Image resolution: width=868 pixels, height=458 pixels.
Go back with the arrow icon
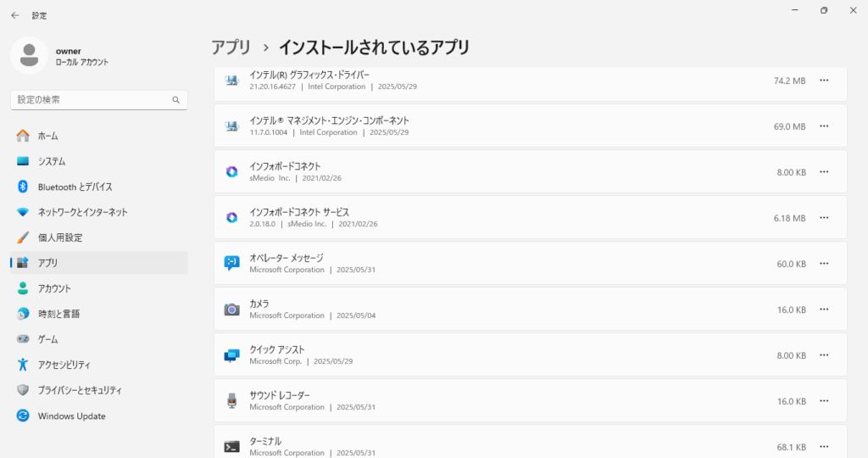pos(15,15)
